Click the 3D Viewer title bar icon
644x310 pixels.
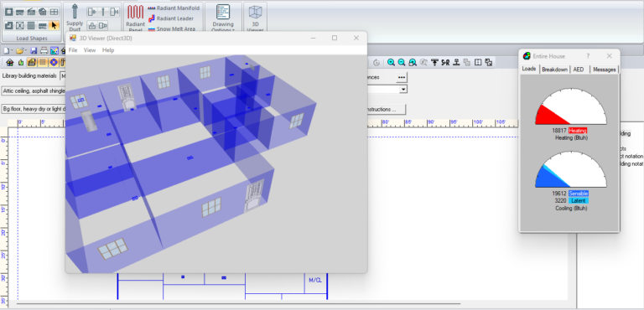(x=73, y=38)
